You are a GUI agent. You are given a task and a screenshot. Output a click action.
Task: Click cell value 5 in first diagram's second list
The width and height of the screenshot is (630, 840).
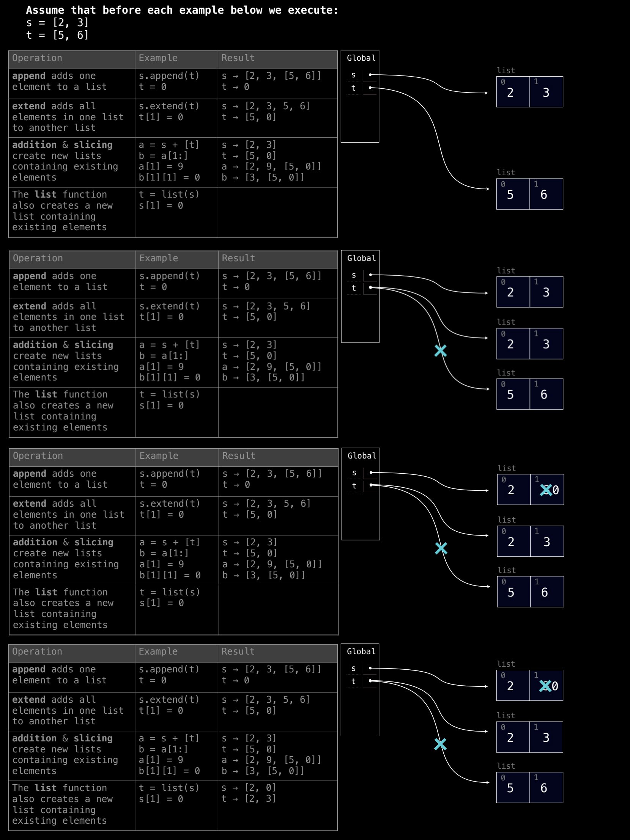[x=510, y=195]
